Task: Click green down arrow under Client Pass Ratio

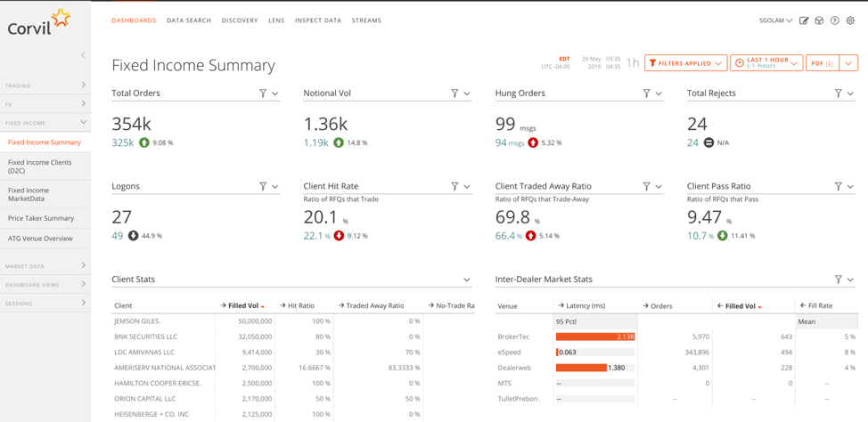Action: 723,236
